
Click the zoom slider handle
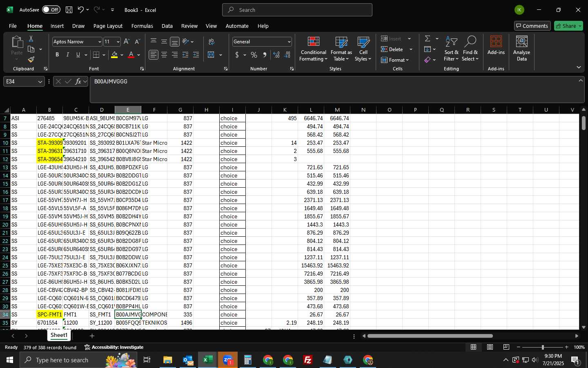point(543,347)
